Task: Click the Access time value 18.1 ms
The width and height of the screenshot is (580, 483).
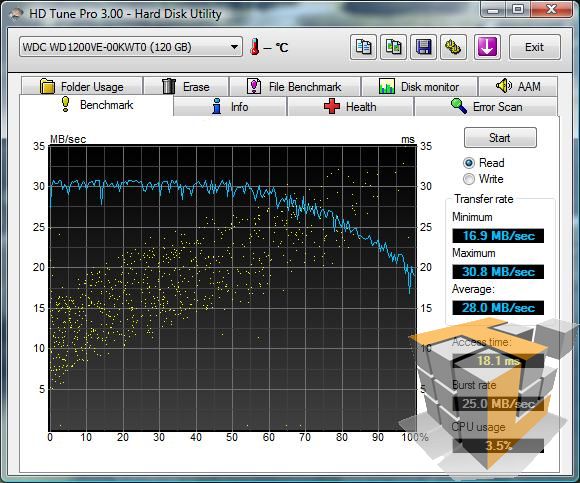Action: point(498,361)
